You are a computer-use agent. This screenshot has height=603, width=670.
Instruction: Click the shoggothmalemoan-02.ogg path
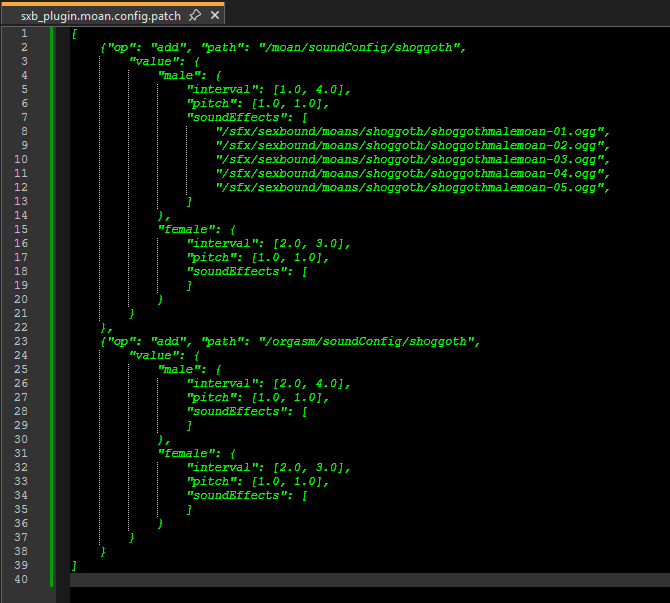[409, 146]
